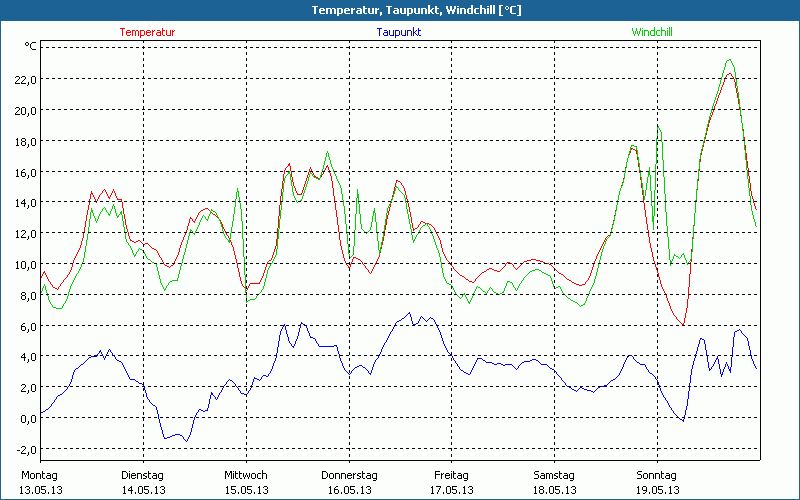Click the 0,0 y-axis value
Screen dimensions: 800x500
(29, 419)
